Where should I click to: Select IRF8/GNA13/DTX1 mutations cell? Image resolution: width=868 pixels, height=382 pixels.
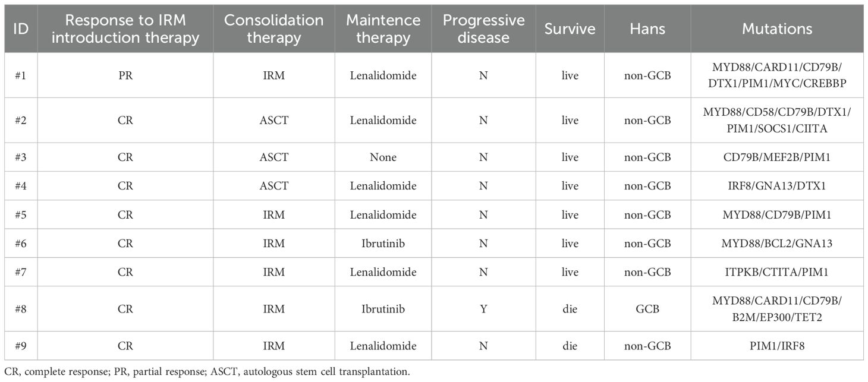777,186
